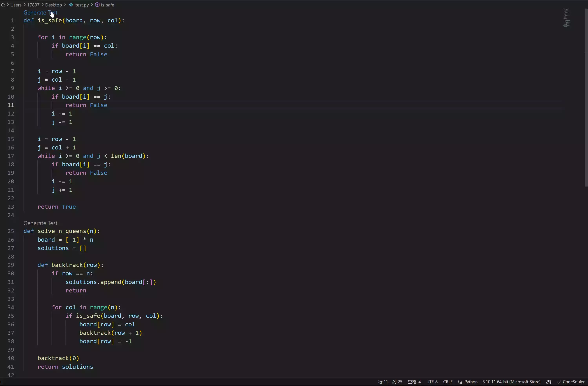Click Generate Test above is_safe
This screenshot has width=588, height=386.
tap(40, 13)
